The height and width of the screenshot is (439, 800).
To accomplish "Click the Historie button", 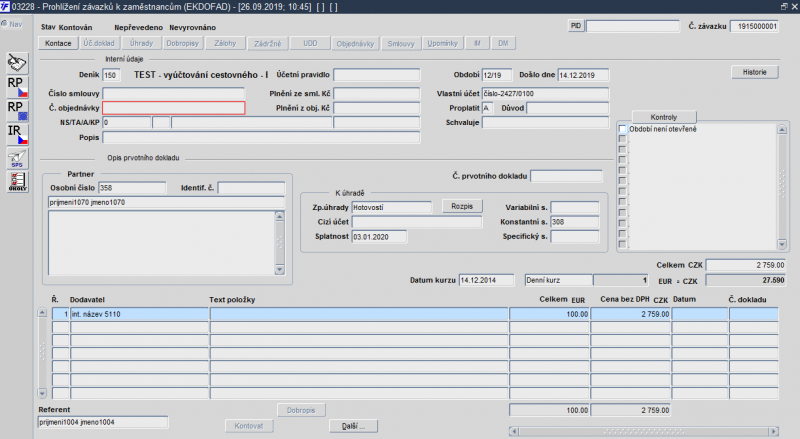I will point(755,72).
